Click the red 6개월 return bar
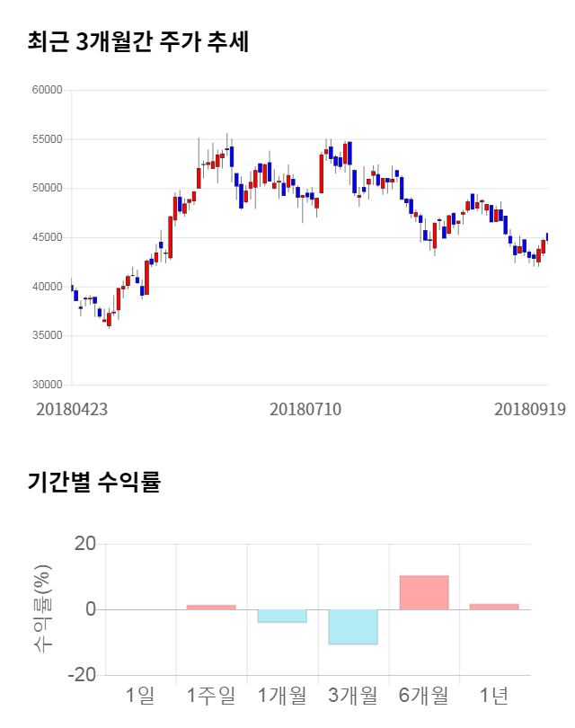 (424, 592)
